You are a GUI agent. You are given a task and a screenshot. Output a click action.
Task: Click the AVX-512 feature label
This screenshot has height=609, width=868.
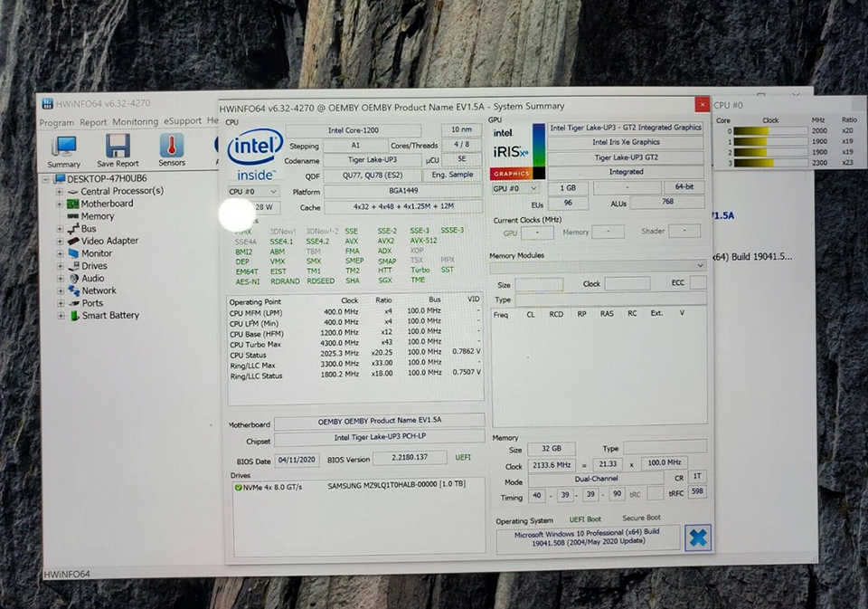click(423, 241)
